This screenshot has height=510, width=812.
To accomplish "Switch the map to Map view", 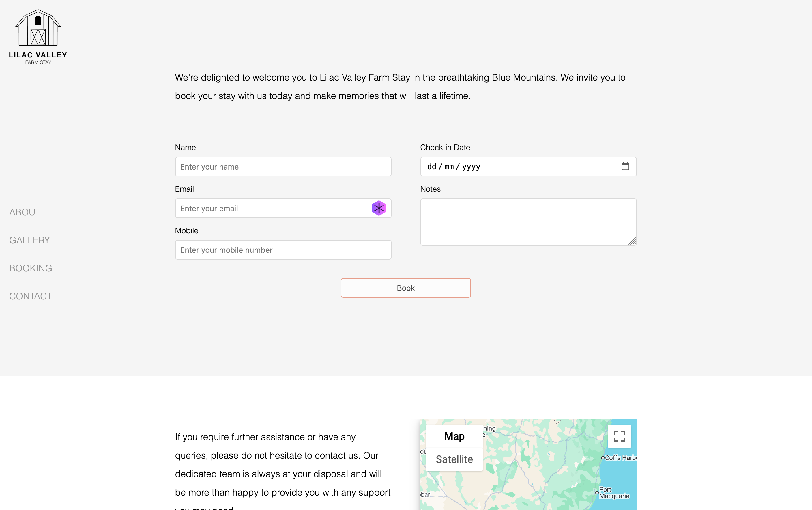I will point(454,436).
